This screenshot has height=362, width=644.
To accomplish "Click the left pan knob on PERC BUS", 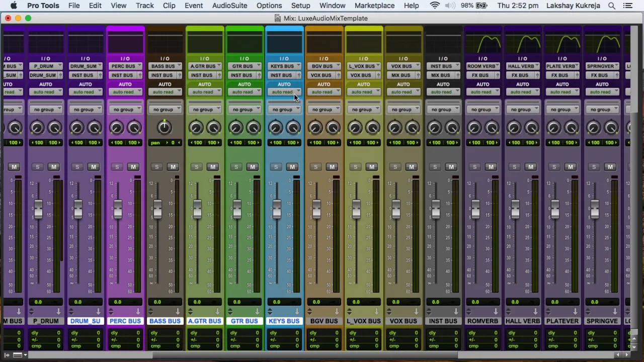I will 116,128.
